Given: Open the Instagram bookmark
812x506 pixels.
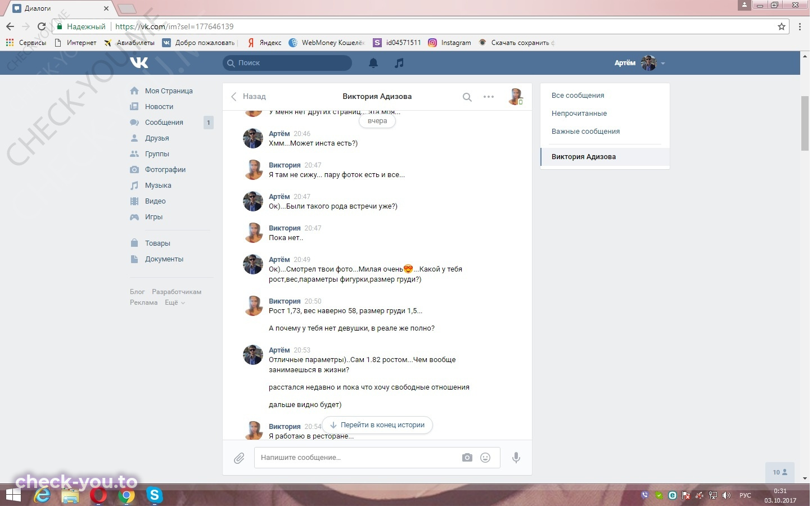Looking at the screenshot, I should coord(449,43).
